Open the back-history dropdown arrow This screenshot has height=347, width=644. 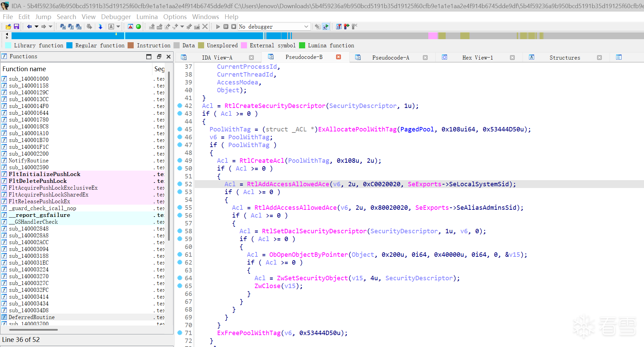[x=36, y=27]
